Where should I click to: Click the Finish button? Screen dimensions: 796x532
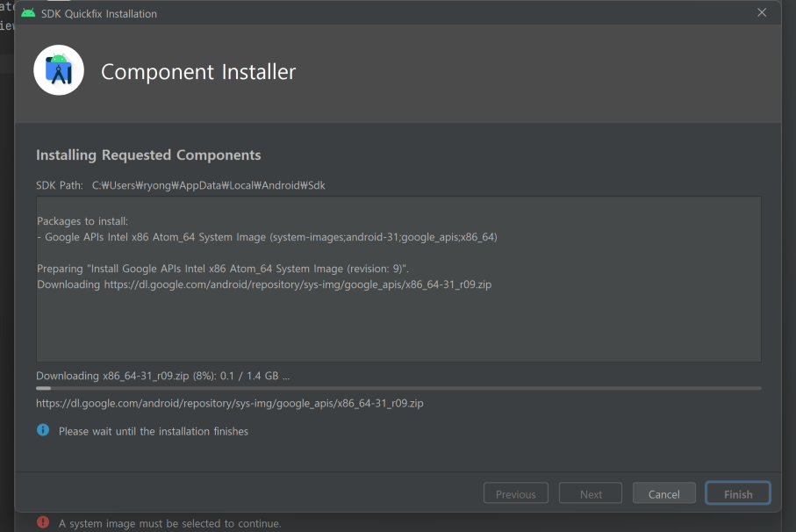coord(737,493)
